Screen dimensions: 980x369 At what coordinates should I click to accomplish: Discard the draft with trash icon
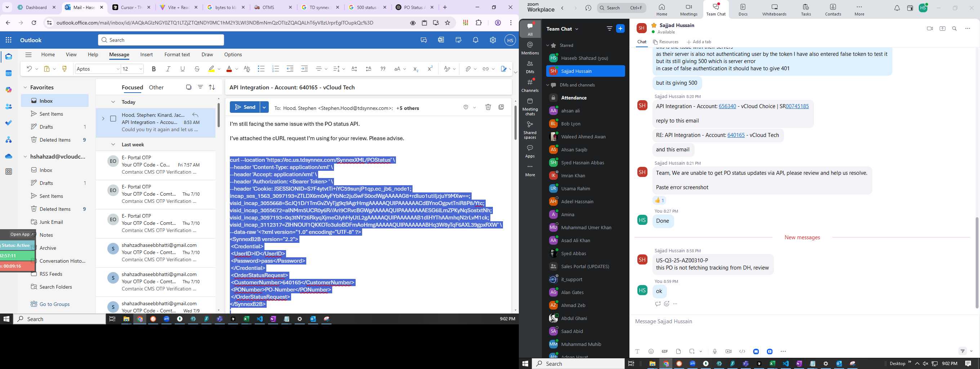pos(488,107)
